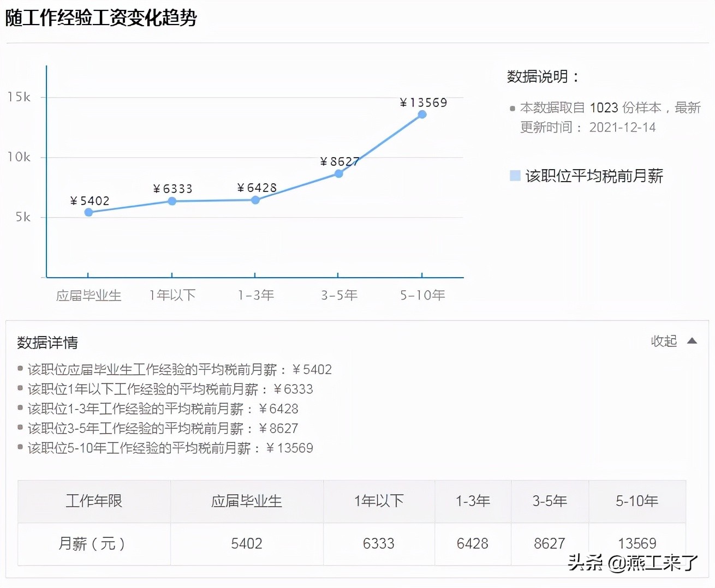The image size is (715, 588).
Task: Click the 1-3年 data point ¥6428
Action: pyautogui.click(x=255, y=200)
